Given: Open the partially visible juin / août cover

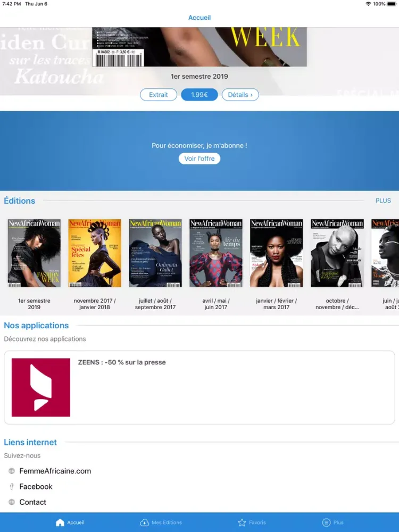Looking at the screenshot, I should pyautogui.click(x=385, y=253).
